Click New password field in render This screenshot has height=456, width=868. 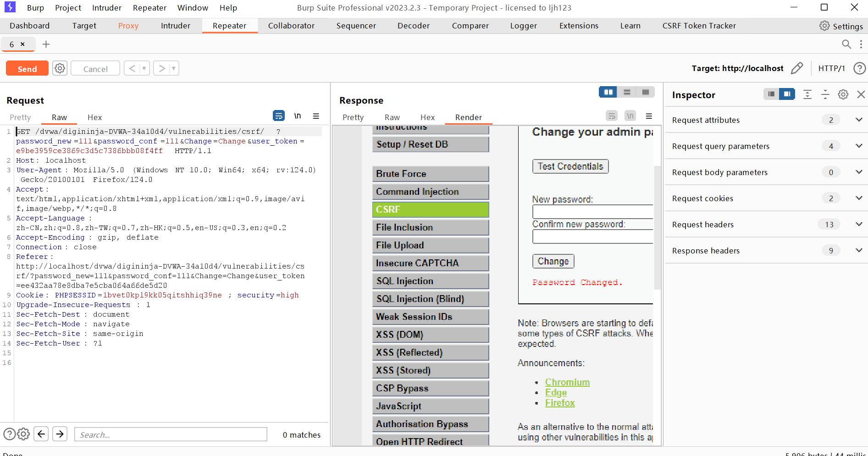point(592,212)
